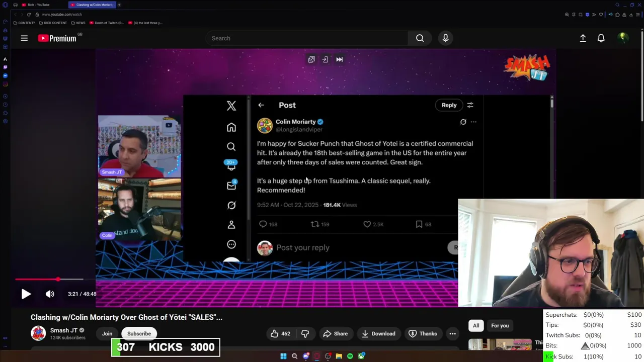Open the Smash JT channel name link

[63, 330]
